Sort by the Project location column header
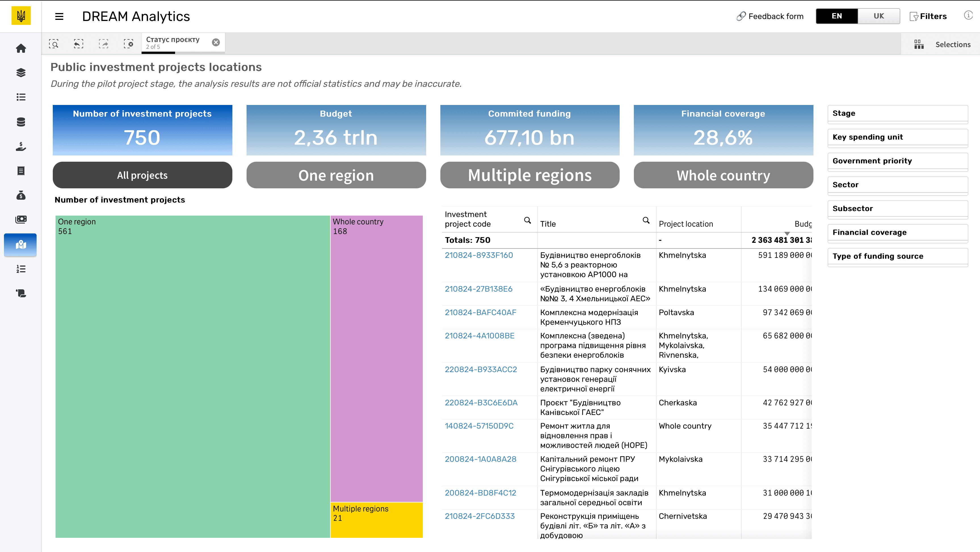 (685, 224)
